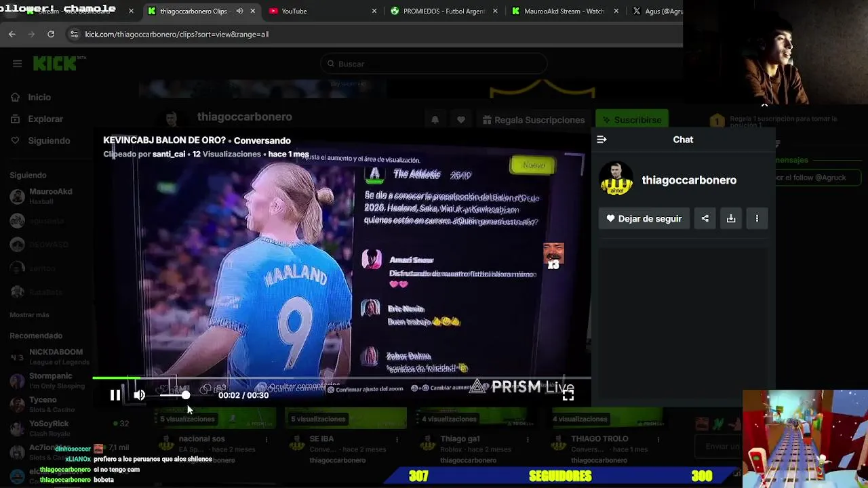This screenshot has width=868, height=488.
Task: Open the Kick hamburger menu
Action: [17, 64]
